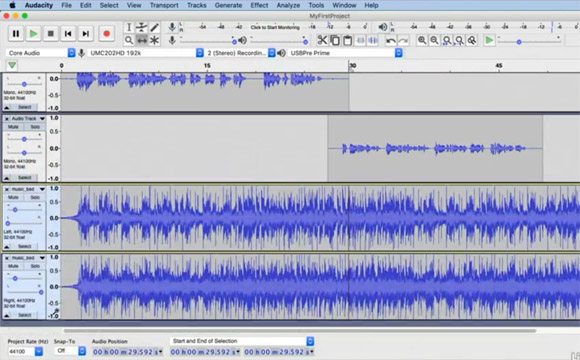Screen dimensions: 580x360
Task: Click the playback meter speaker icon
Action: 383,27
